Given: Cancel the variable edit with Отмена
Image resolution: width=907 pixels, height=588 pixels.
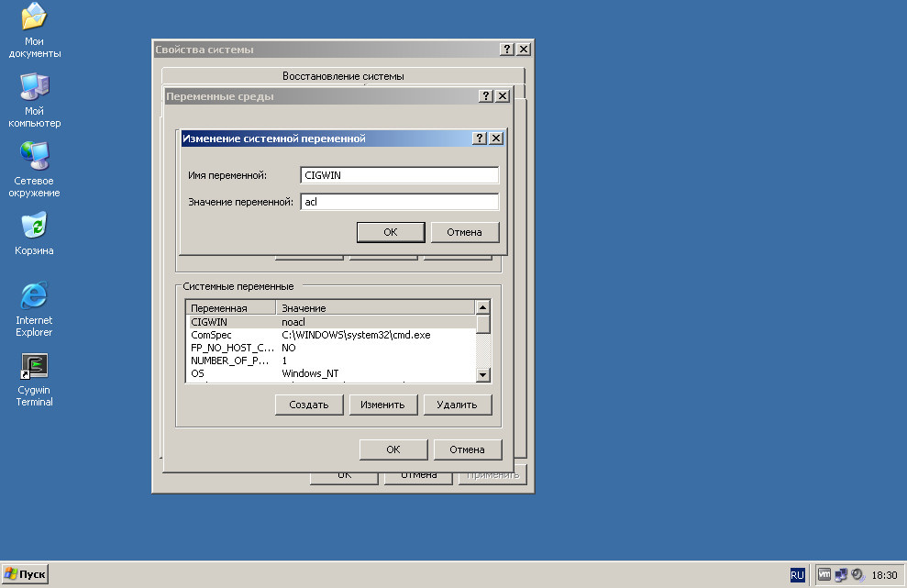Looking at the screenshot, I should click(464, 232).
